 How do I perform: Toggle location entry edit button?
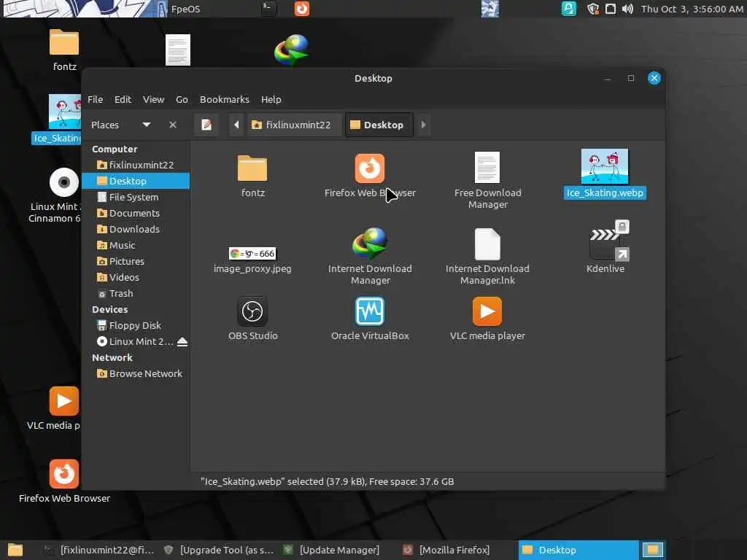(x=206, y=125)
